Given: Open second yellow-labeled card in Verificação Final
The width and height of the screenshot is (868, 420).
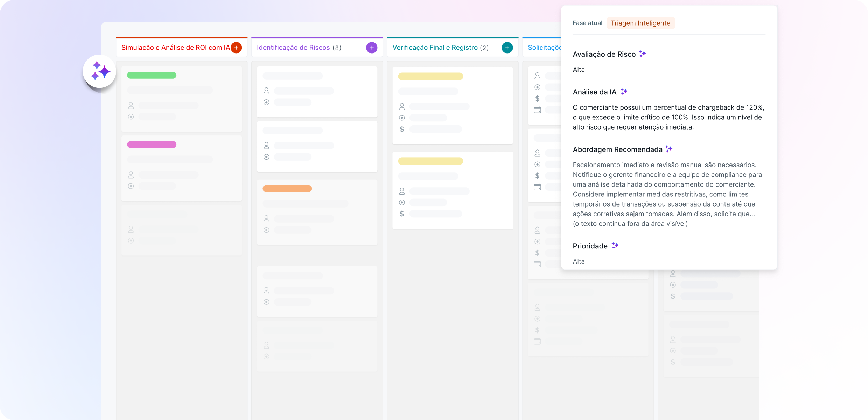Looking at the screenshot, I should (x=452, y=190).
